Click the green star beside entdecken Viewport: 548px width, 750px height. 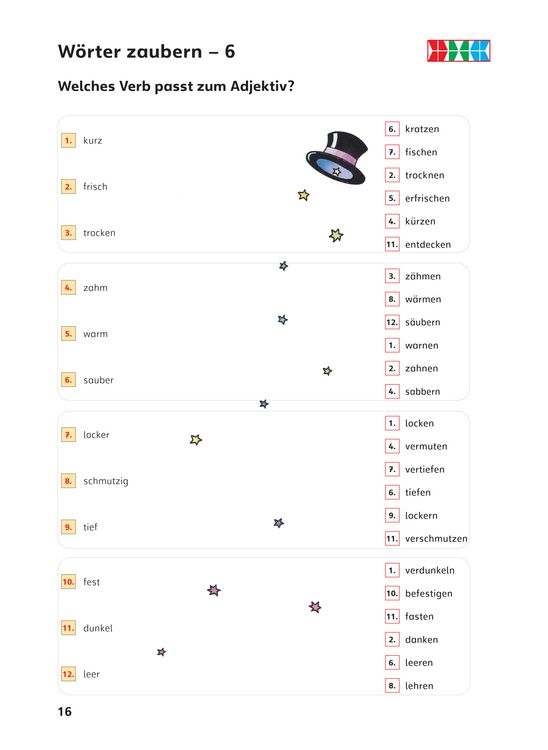click(336, 235)
